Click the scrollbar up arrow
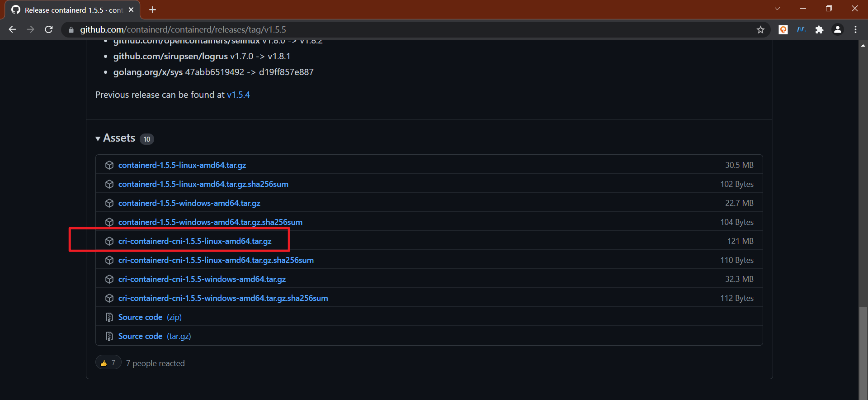This screenshot has height=400, width=868. (x=863, y=45)
